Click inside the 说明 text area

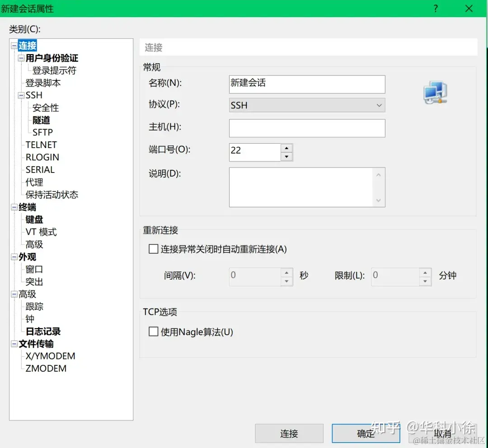point(300,187)
